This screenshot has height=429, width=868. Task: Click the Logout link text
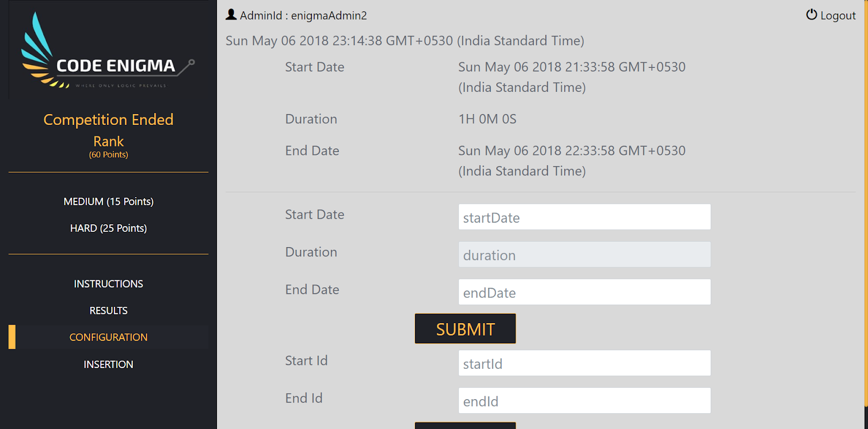[x=838, y=16]
